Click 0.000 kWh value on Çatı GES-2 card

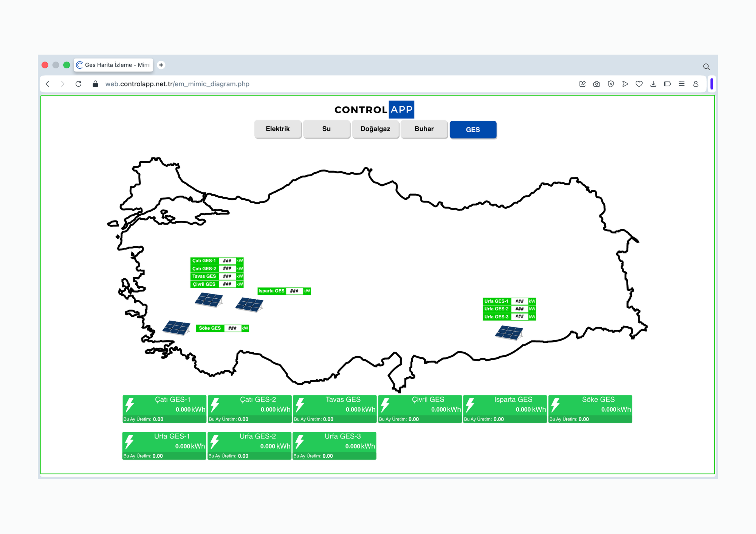[276, 409]
